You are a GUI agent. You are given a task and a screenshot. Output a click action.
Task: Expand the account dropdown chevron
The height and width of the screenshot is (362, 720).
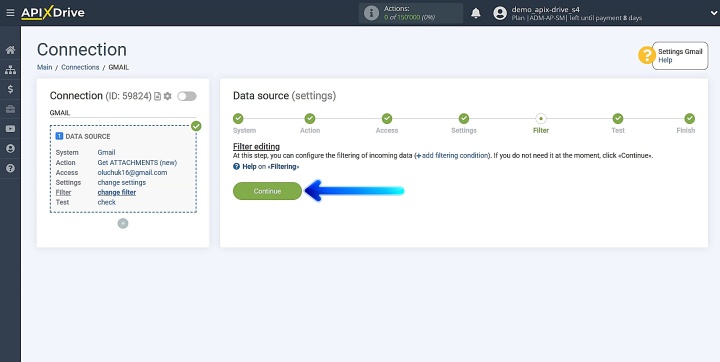713,14
